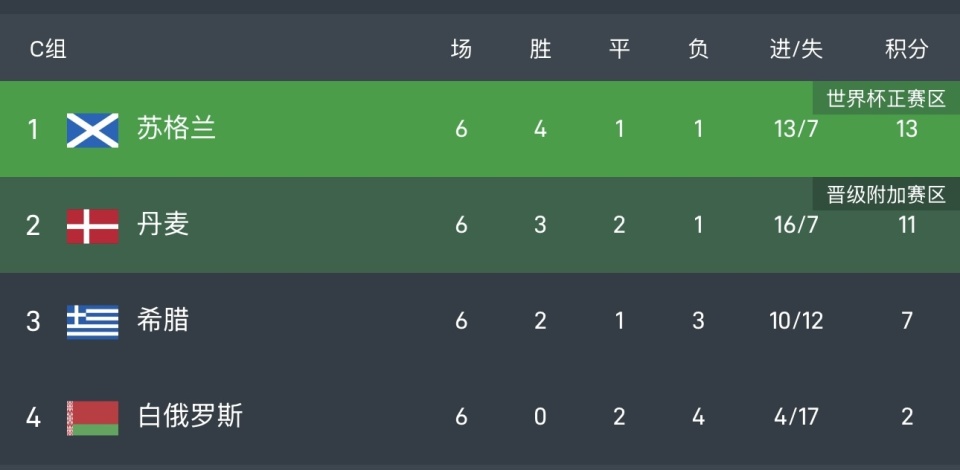Click the 世界杯正赛区 label
Image resolution: width=960 pixels, height=470 pixels.
[x=885, y=99]
